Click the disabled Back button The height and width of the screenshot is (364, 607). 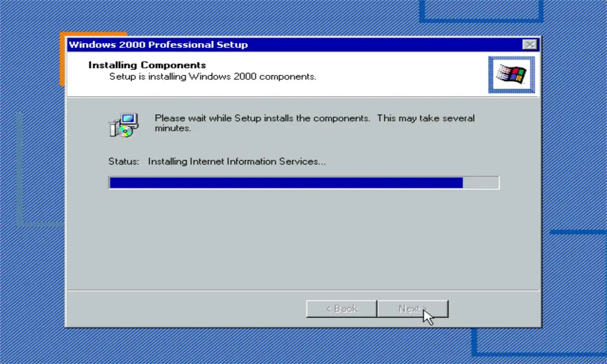(341, 309)
